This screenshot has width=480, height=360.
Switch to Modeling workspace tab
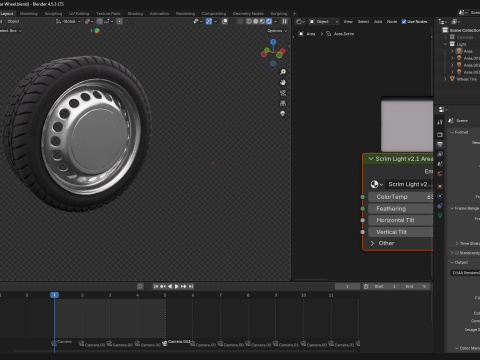(29, 14)
